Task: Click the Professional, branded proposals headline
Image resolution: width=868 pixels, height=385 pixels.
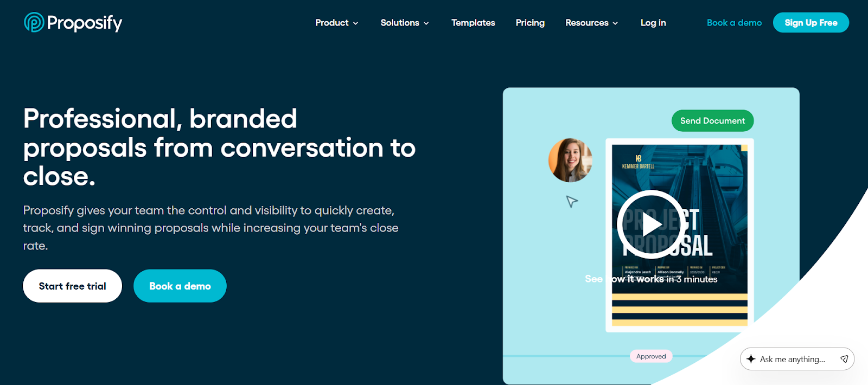Action: 219,147
